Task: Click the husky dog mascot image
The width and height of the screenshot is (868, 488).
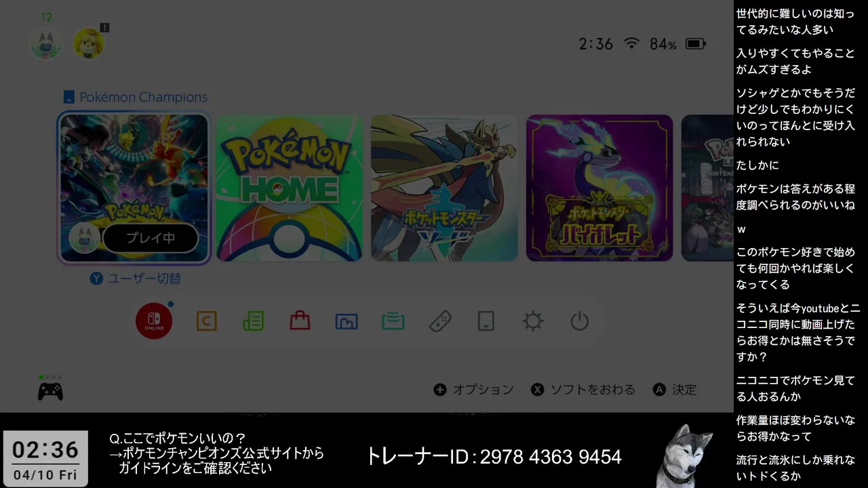Action: (685, 455)
